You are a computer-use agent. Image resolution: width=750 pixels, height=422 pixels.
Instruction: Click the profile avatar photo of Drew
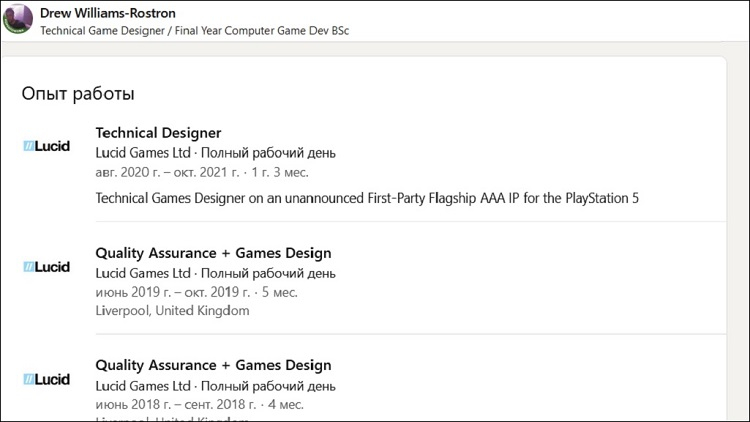(19, 20)
